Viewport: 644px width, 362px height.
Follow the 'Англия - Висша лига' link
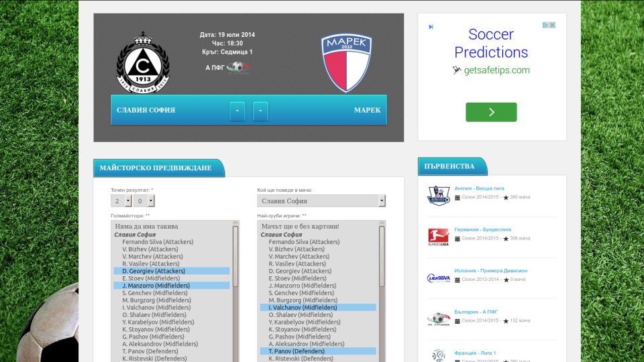click(x=479, y=188)
